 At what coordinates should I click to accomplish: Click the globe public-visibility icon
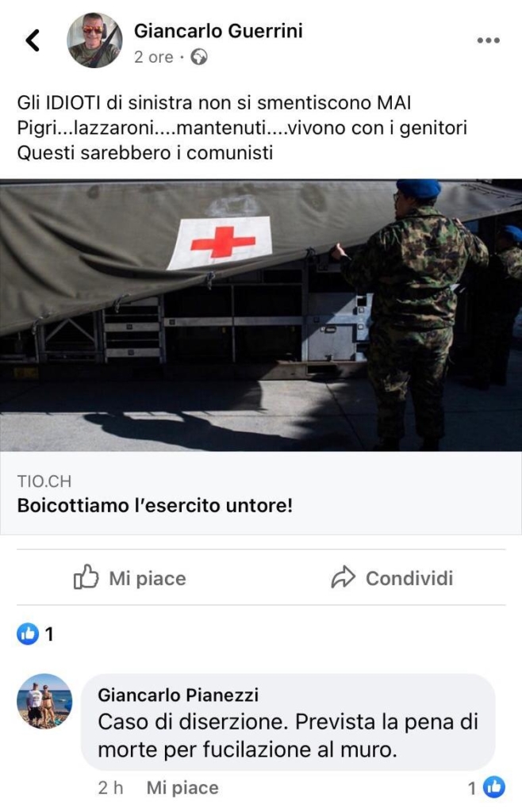pyautogui.click(x=199, y=57)
